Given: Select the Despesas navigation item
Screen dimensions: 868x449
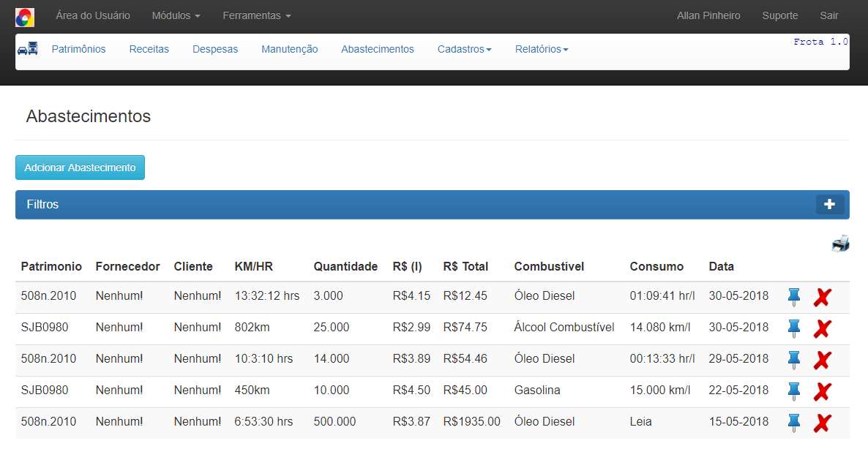Looking at the screenshot, I should pos(215,49).
